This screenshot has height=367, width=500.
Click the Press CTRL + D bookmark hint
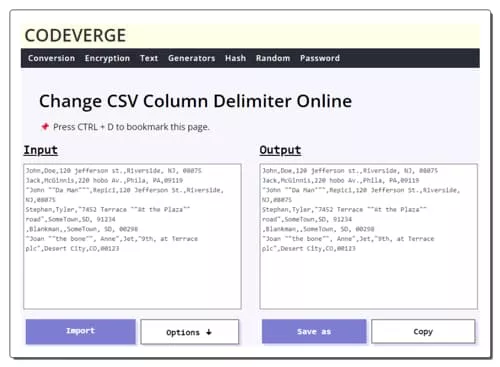click(131, 127)
